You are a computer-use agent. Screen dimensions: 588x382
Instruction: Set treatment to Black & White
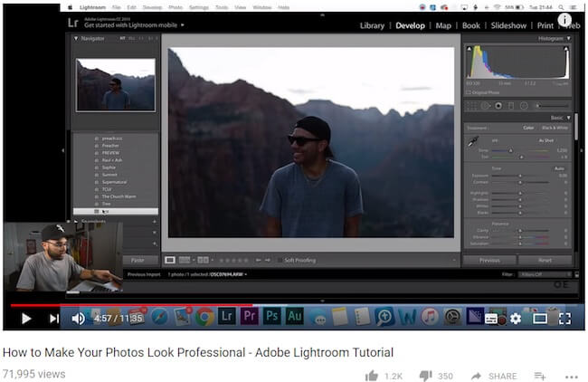(x=555, y=128)
